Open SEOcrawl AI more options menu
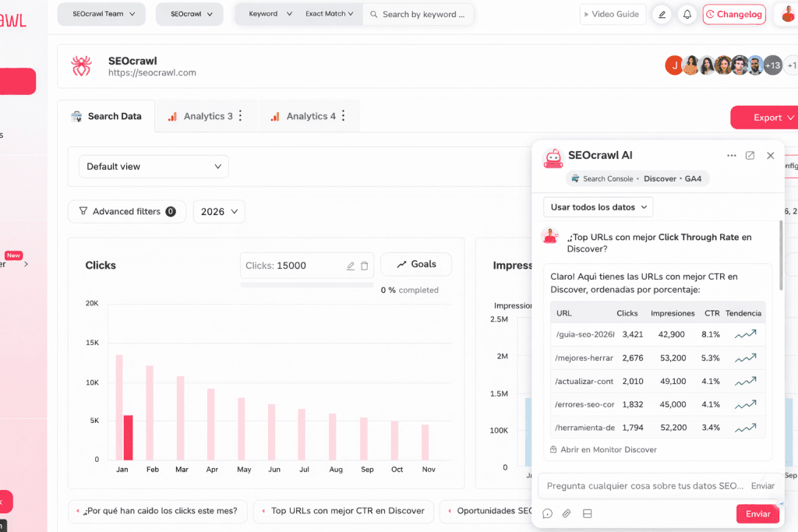 [731, 156]
